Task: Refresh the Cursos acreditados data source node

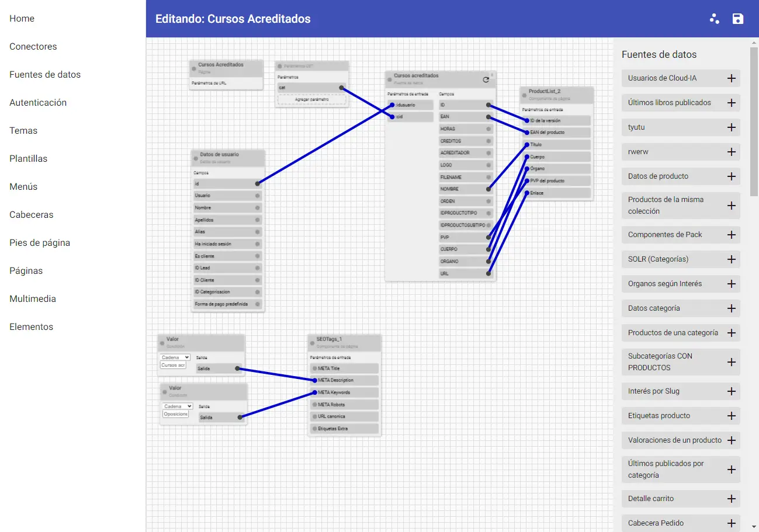Action: (486, 79)
